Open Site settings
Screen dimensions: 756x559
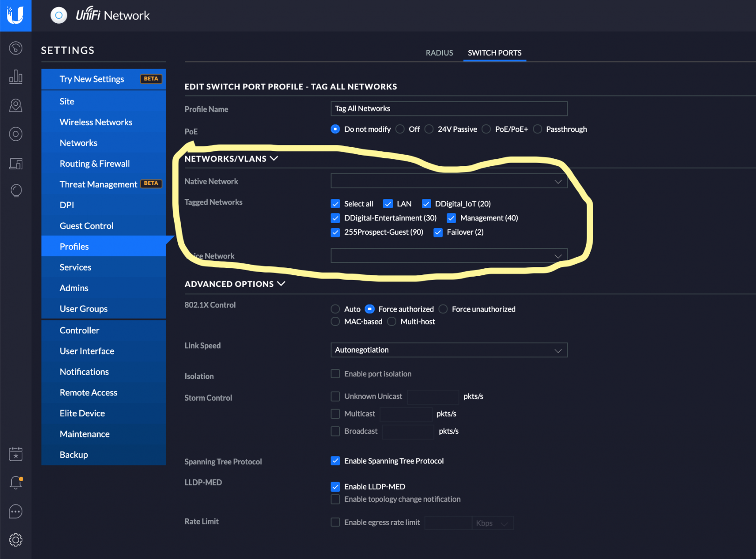point(103,102)
